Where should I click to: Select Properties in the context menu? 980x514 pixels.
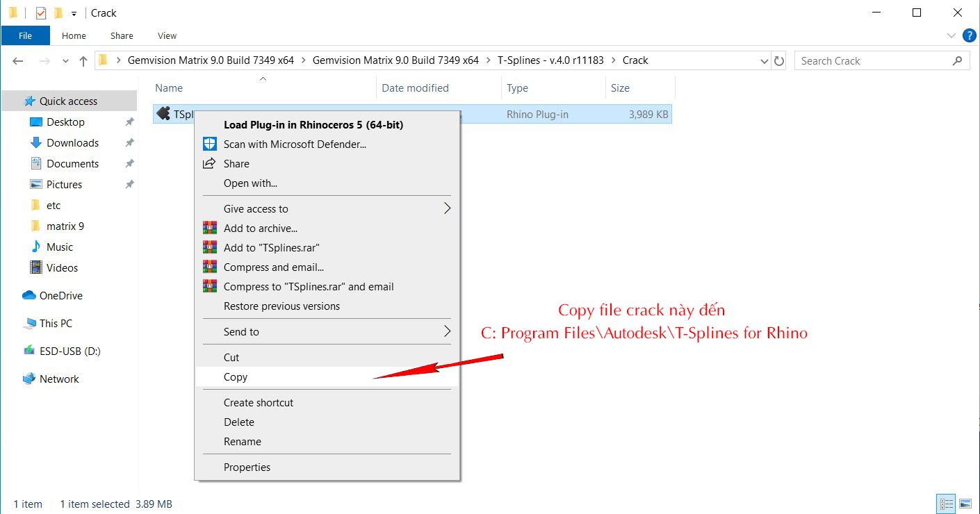(247, 467)
